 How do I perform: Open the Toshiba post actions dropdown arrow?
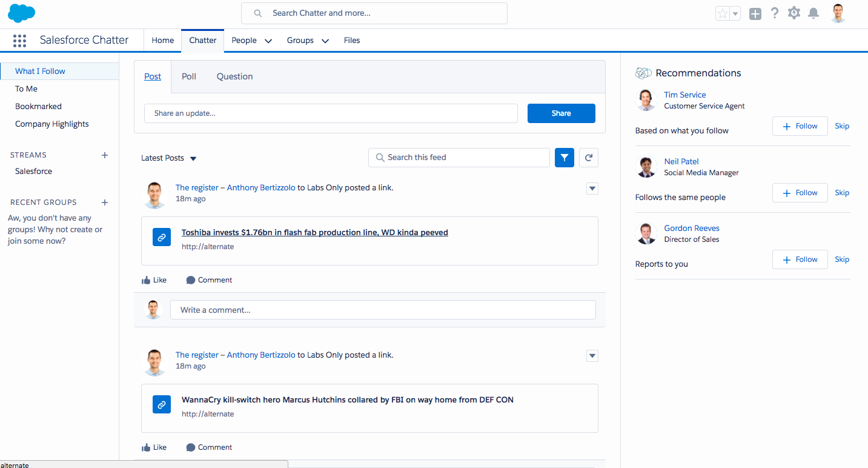[x=592, y=189]
